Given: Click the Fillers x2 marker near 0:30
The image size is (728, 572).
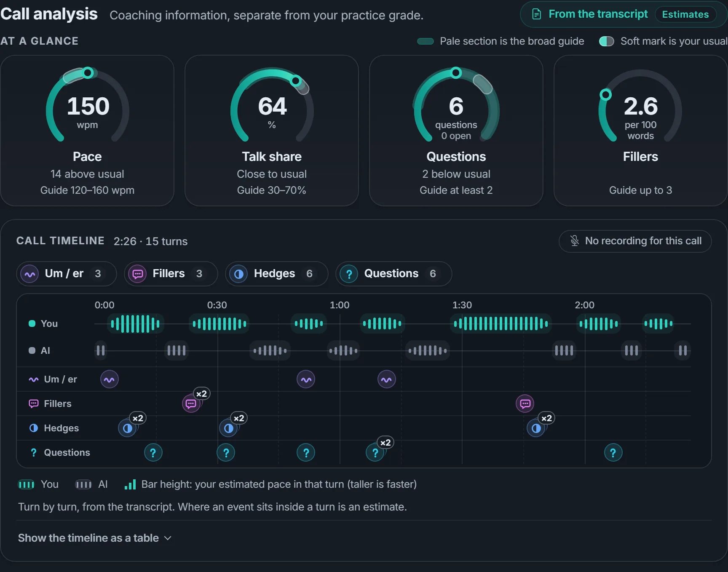Looking at the screenshot, I should [191, 404].
